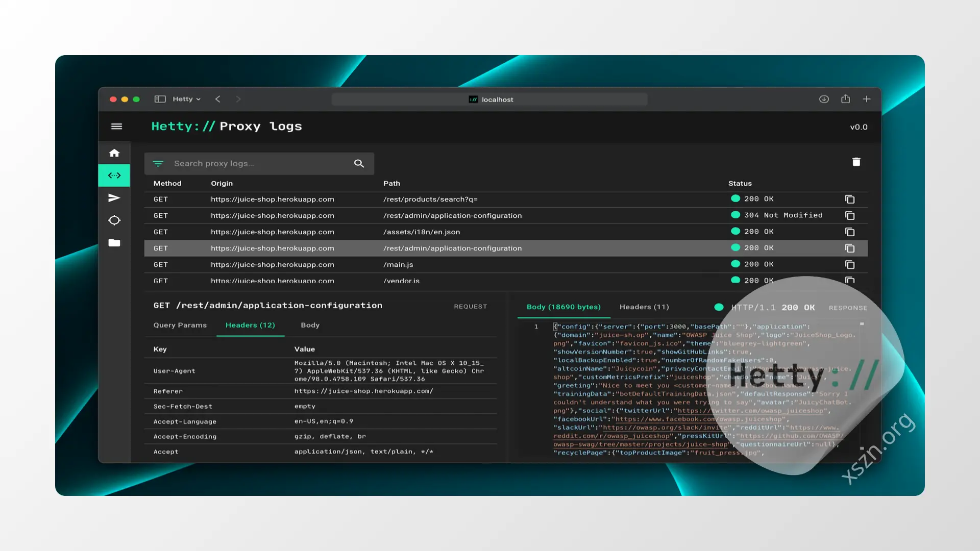The width and height of the screenshot is (980, 551).
Task: Focus the Search proxy logs field
Action: [259, 163]
